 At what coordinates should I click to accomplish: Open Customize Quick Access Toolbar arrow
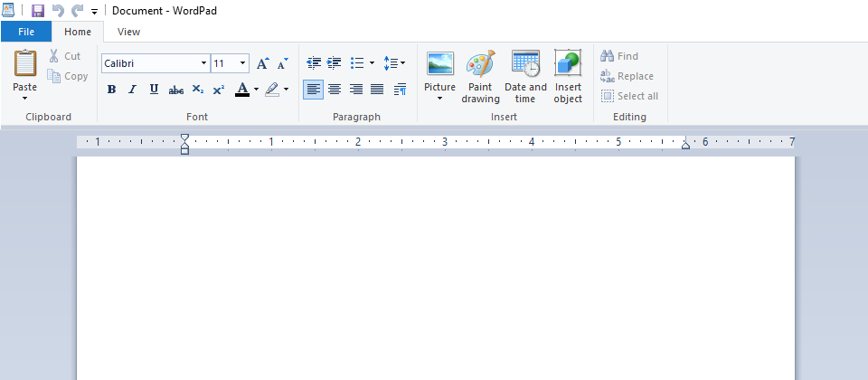(x=94, y=12)
